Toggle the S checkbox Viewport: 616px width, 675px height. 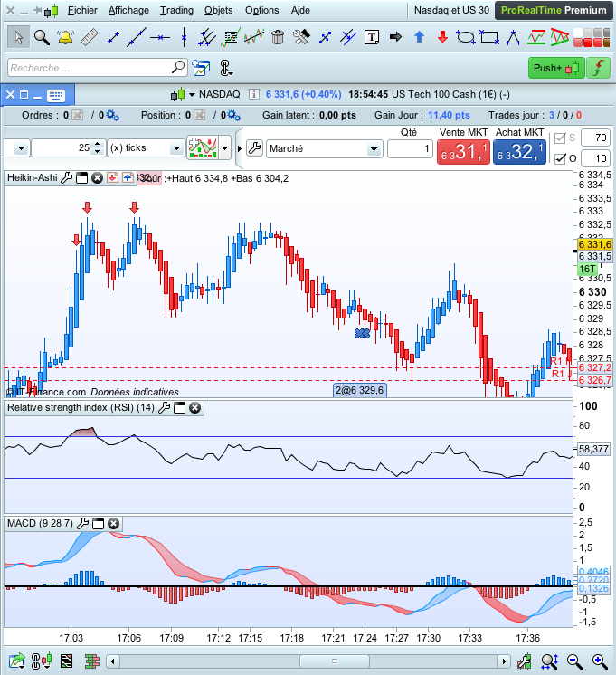(x=560, y=138)
